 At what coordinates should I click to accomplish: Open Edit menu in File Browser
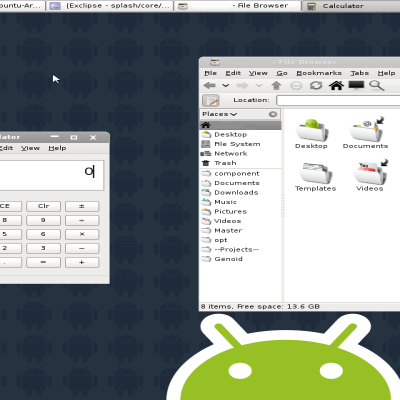tap(233, 73)
